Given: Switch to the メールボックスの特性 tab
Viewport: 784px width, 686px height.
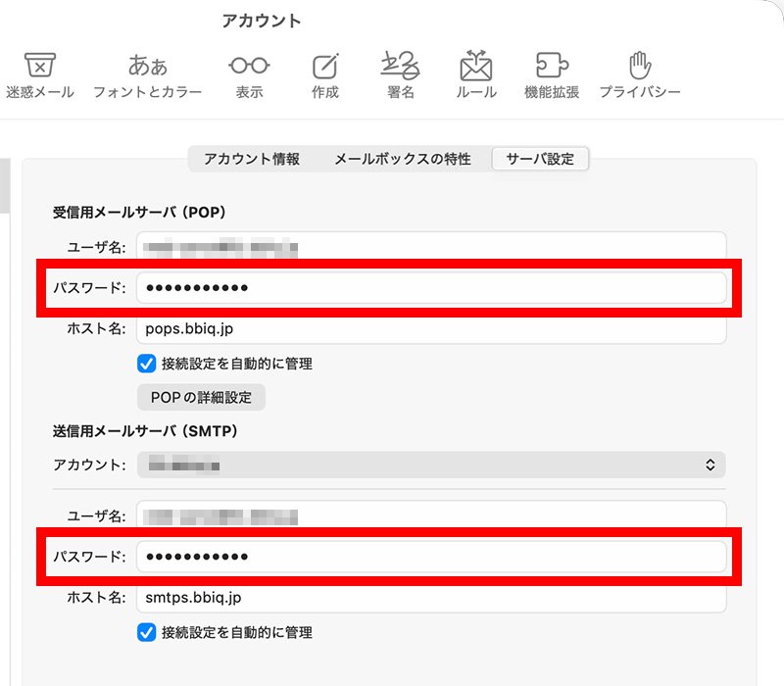Looking at the screenshot, I should (x=403, y=159).
